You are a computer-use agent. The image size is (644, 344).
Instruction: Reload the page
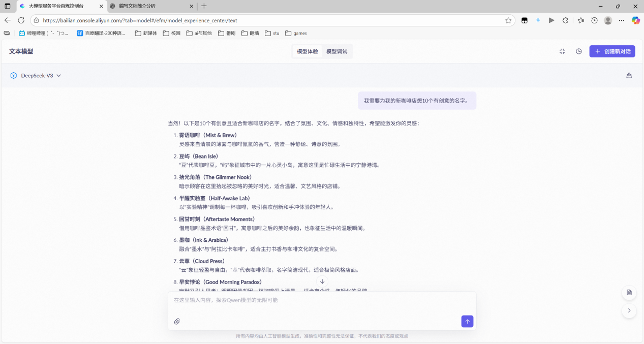click(x=21, y=20)
